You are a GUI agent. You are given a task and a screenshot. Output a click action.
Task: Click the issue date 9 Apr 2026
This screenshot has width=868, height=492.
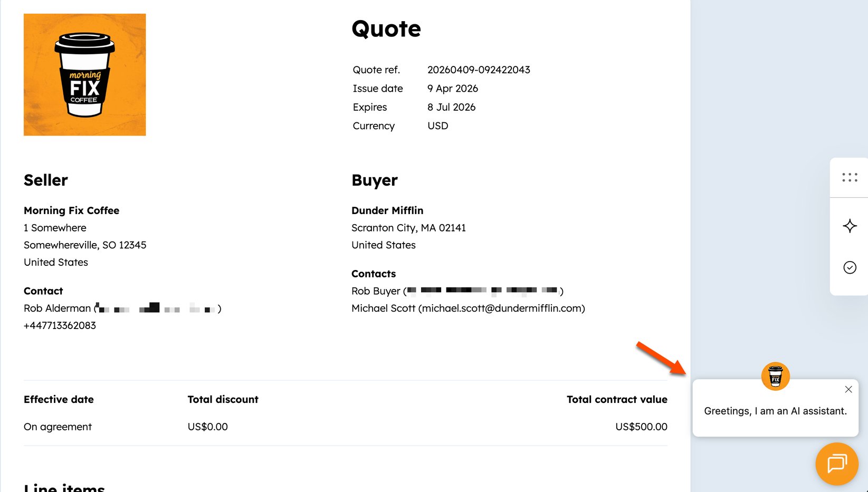click(453, 89)
